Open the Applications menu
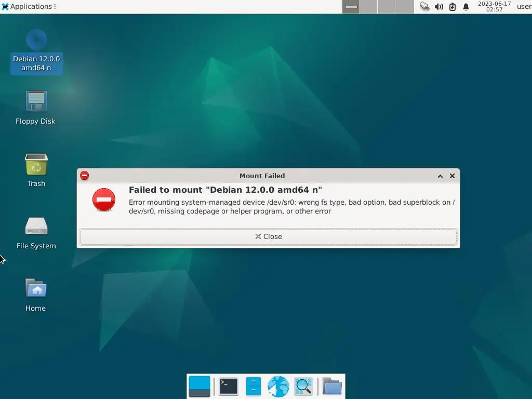 click(x=29, y=6)
